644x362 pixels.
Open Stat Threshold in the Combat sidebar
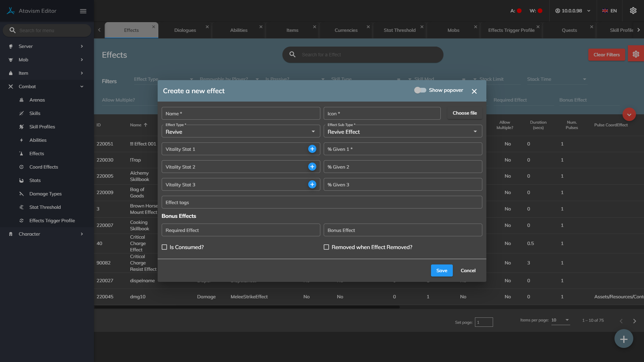(45, 207)
